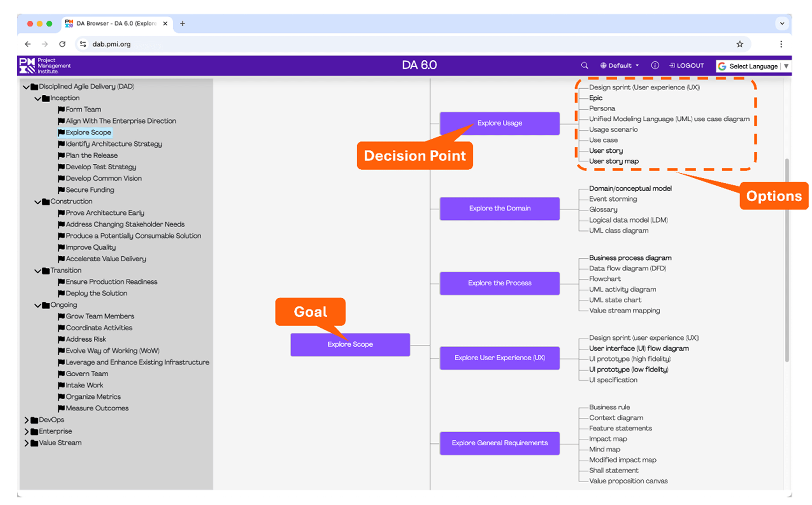Collapse the Inception tree node
Image resolution: width=812 pixels, height=505 pixels.
pos(38,98)
